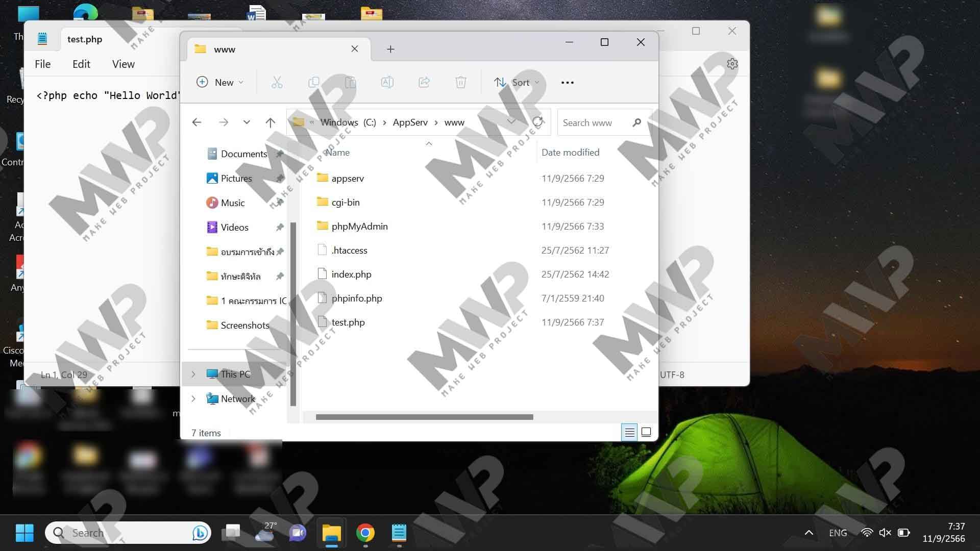Click the Delete trash can icon
This screenshot has height=551, width=980.
click(x=460, y=82)
